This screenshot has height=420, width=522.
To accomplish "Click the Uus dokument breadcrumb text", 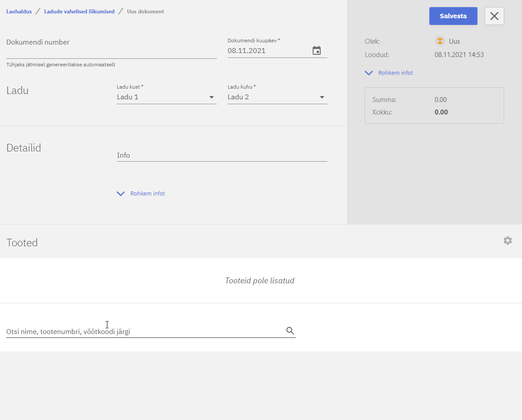I will point(145,12).
